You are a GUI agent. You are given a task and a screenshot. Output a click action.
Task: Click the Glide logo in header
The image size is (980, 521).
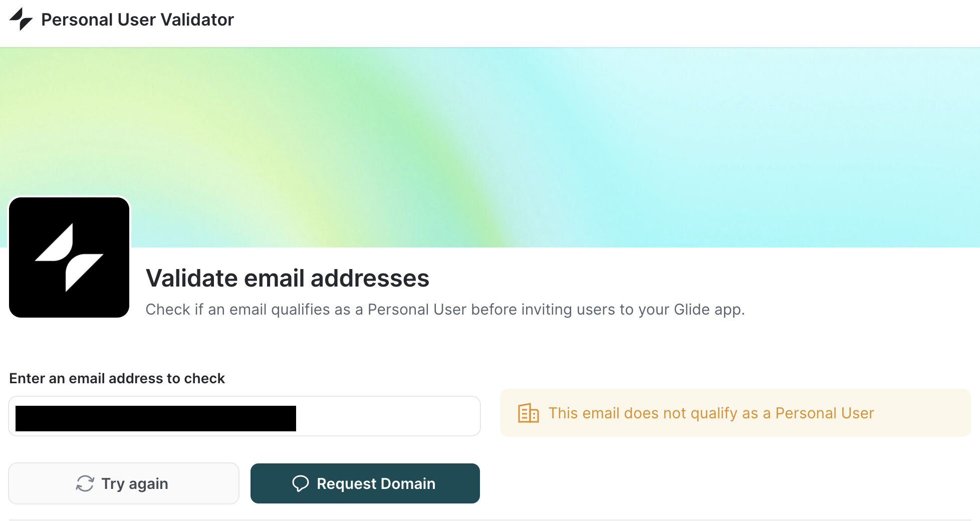(21, 20)
